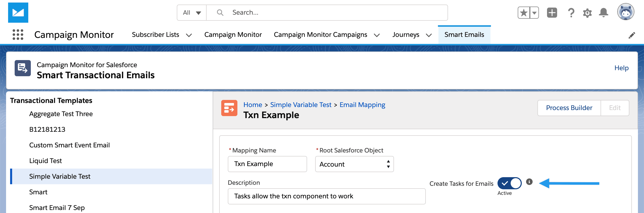Select Aggregate Test Three template
Viewport: 644px width, 213px height.
point(61,114)
